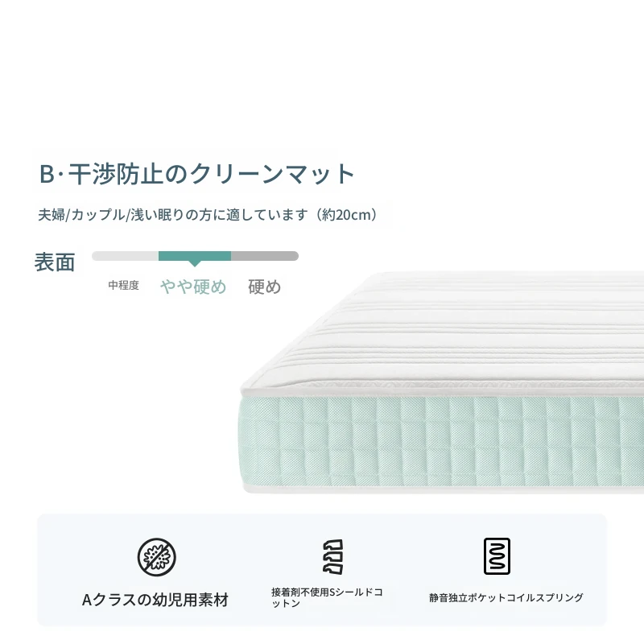Choose the やや硬め firmness option

coord(193,287)
